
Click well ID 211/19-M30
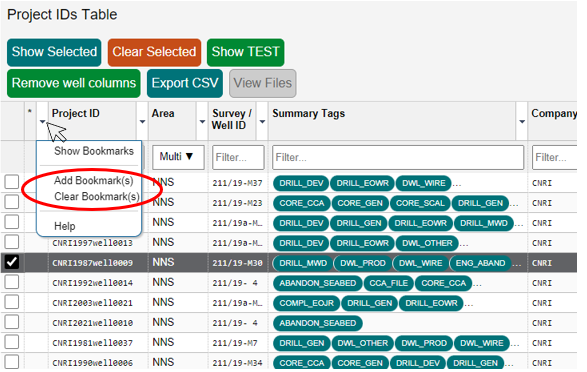[237, 263]
